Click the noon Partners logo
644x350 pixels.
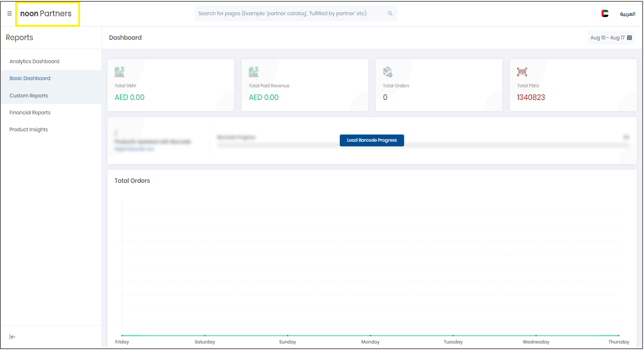(46, 14)
